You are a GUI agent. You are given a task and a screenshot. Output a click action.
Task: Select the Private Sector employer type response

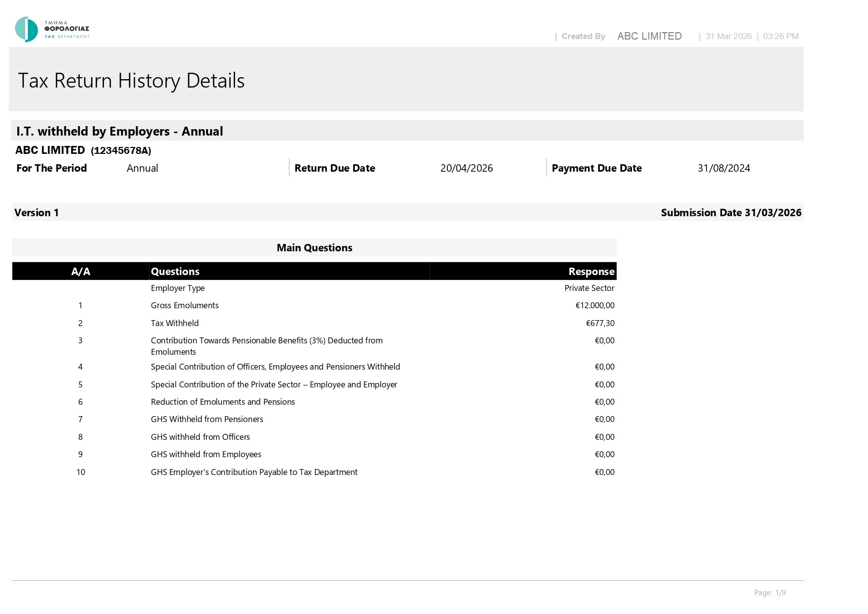coord(589,288)
